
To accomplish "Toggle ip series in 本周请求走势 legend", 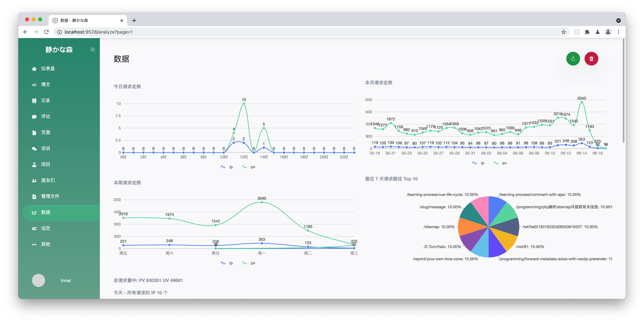I will pyautogui.click(x=227, y=263).
